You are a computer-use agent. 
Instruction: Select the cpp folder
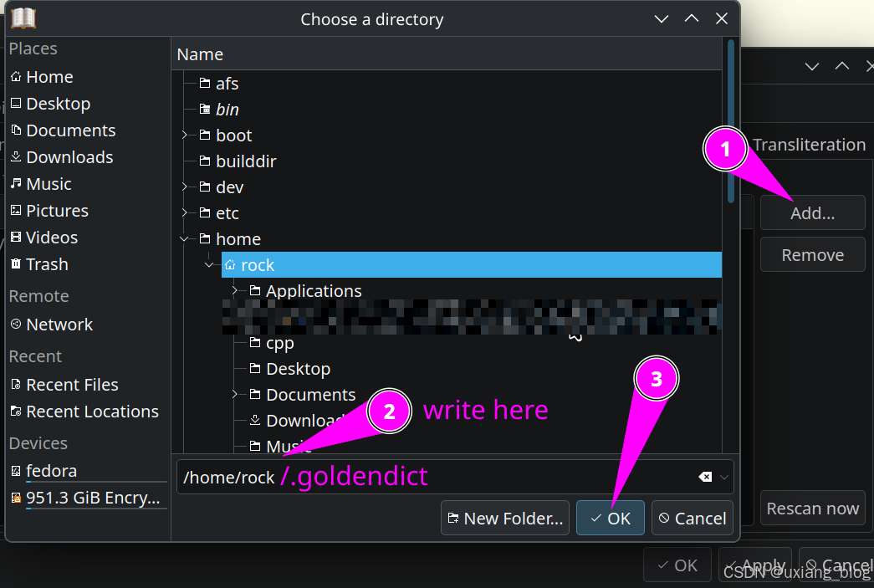click(x=272, y=343)
